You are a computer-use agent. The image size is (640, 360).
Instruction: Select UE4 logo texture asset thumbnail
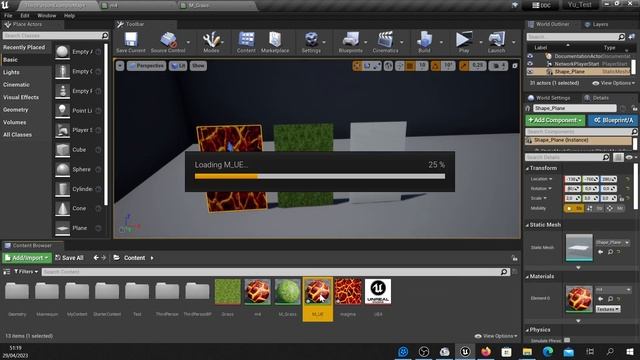point(378,292)
